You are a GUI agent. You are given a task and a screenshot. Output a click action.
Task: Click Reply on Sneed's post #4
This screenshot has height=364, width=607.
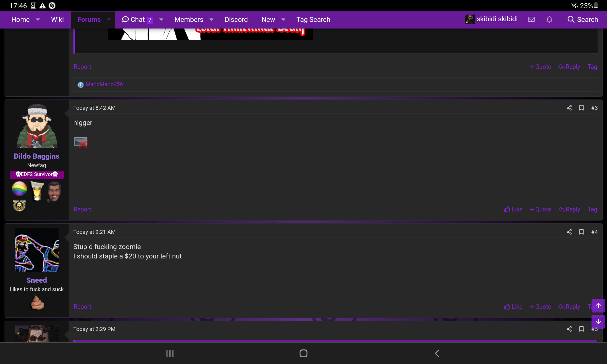569,307
